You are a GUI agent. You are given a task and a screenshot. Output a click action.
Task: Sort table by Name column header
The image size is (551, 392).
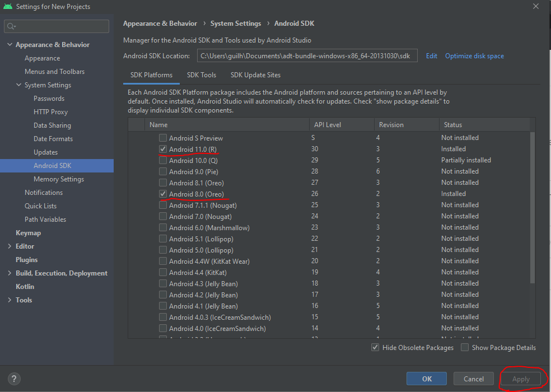[227, 124]
